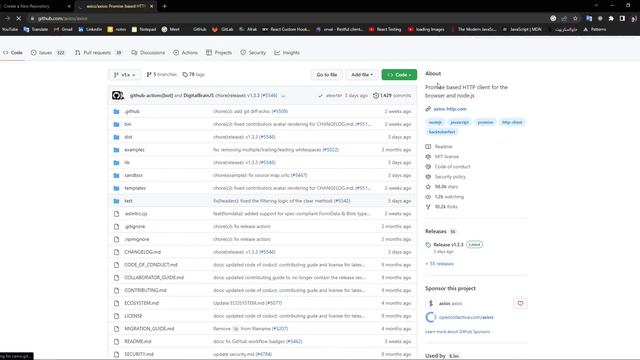Select the nodejs topic tag
640x360 pixels.
coord(435,122)
